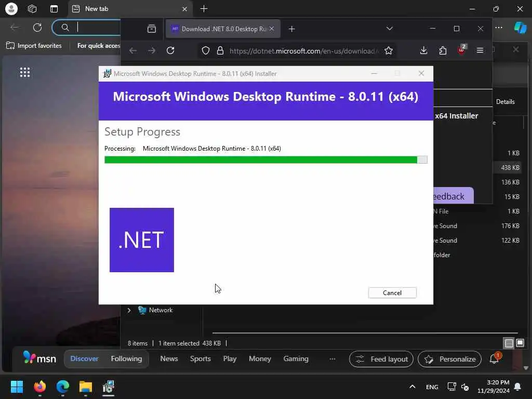This screenshot has width=532, height=399.
Task: Open Edge tab actions menu icon
Action: (54, 9)
